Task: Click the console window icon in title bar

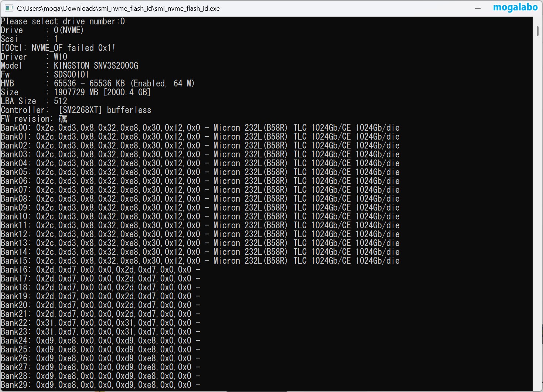Action: point(9,8)
